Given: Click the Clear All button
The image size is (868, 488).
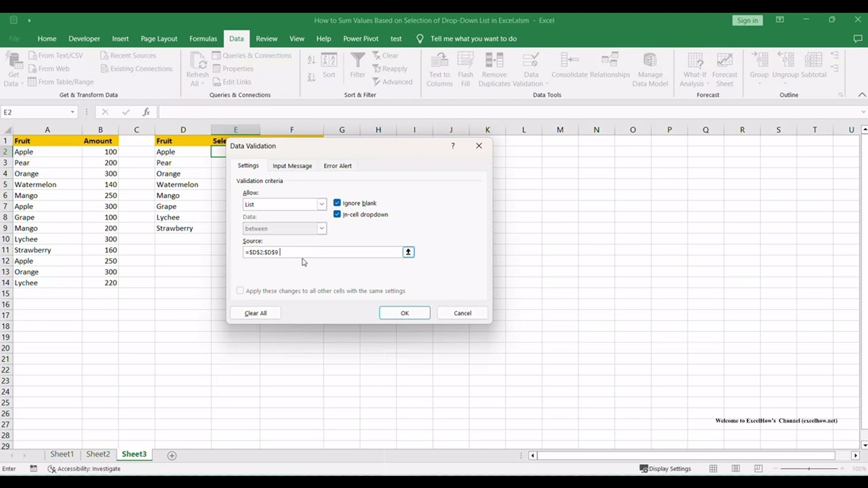Looking at the screenshot, I should (256, 313).
